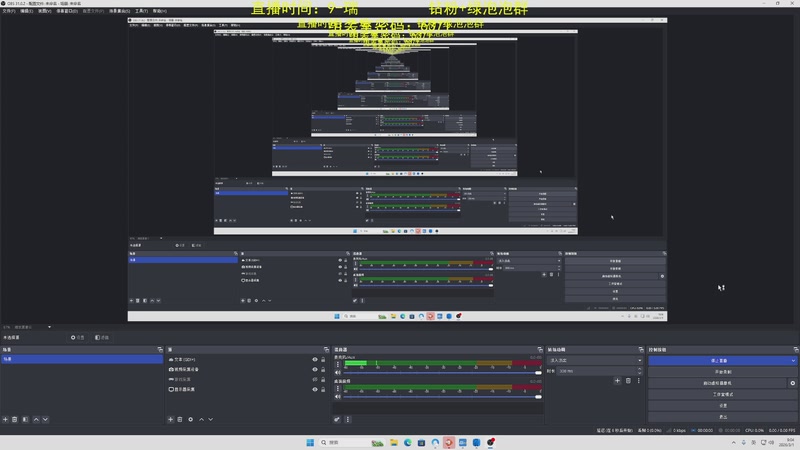Add a scene transition with plus icon
Screen dimensions: 800x450
click(x=617, y=381)
